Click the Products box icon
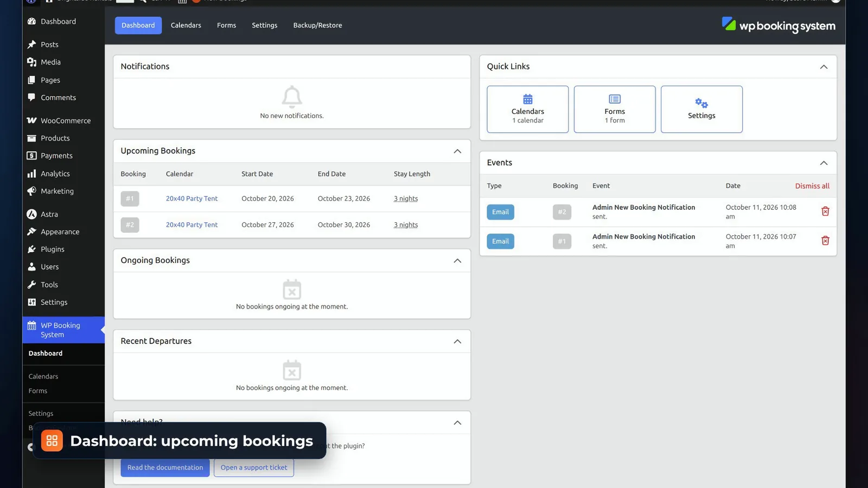 31,138
